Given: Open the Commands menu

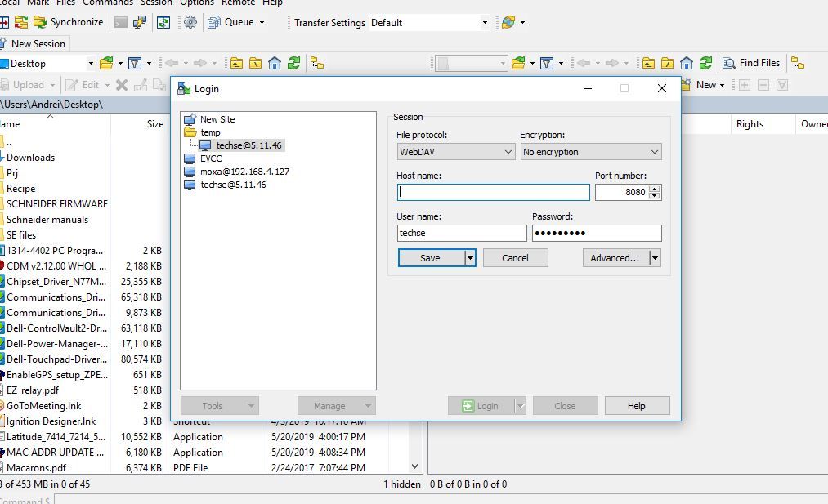Looking at the screenshot, I should [107, 2].
